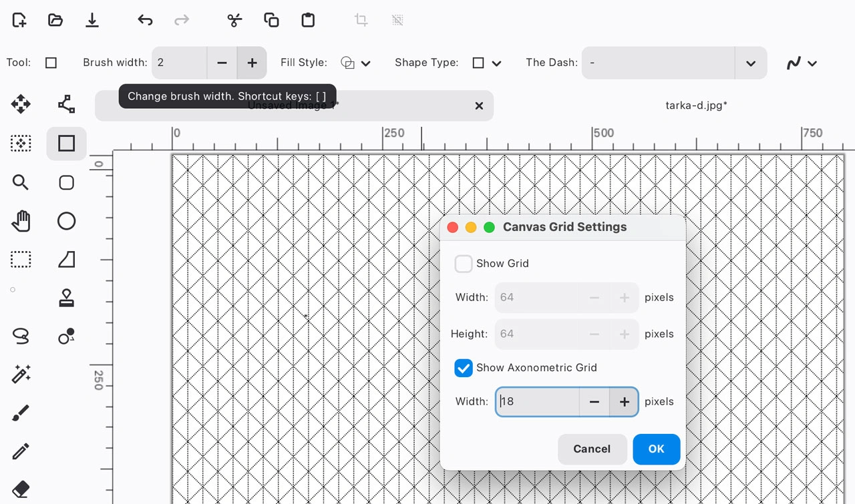855x504 pixels.
Task: Cancel the Canvas Grid Settings dialog
Action: coord(592,449)
